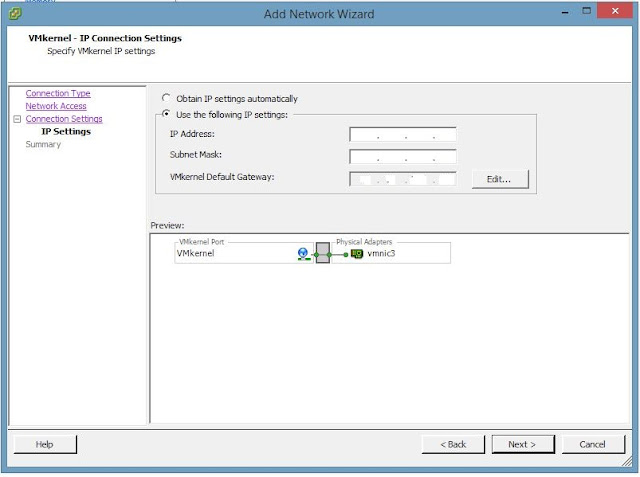Click the Help button
640x477 pixels.
[45, 444]
